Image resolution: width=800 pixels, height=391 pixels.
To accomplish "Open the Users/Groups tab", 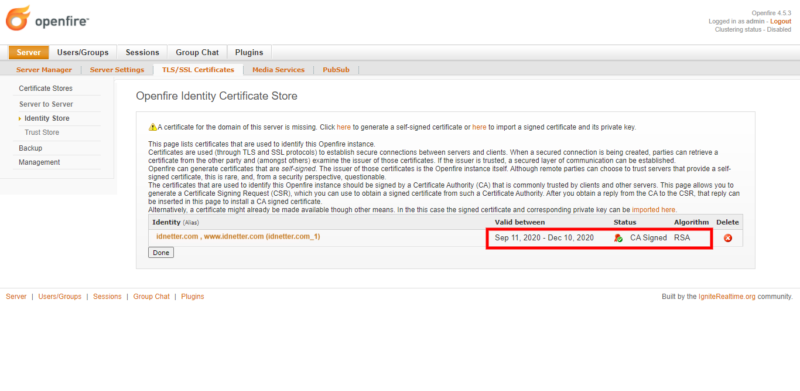I will click(83, 52).
